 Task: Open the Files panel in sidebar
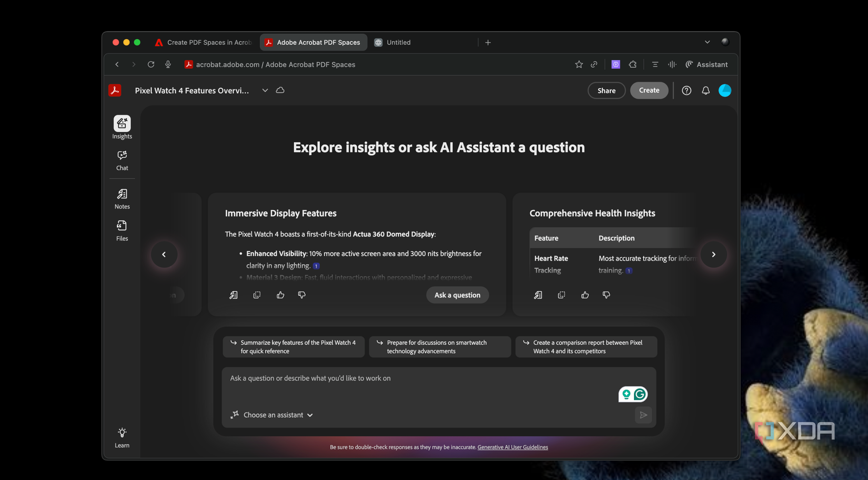click(x=122, y=231)
